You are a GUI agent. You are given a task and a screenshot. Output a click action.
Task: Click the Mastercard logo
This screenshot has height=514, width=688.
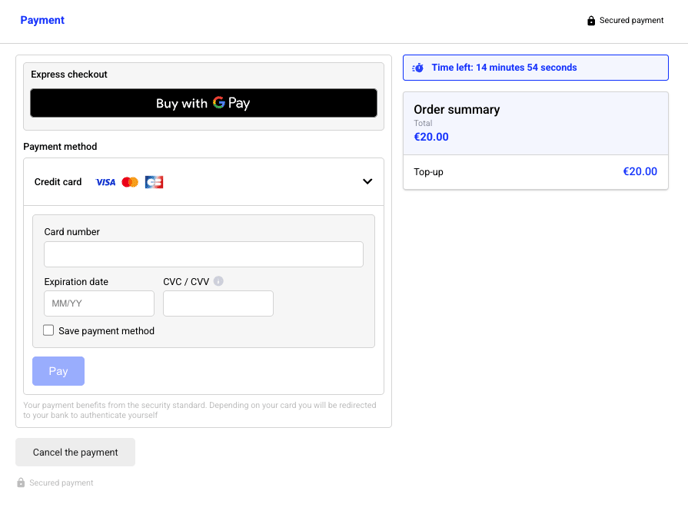point(130,182)
